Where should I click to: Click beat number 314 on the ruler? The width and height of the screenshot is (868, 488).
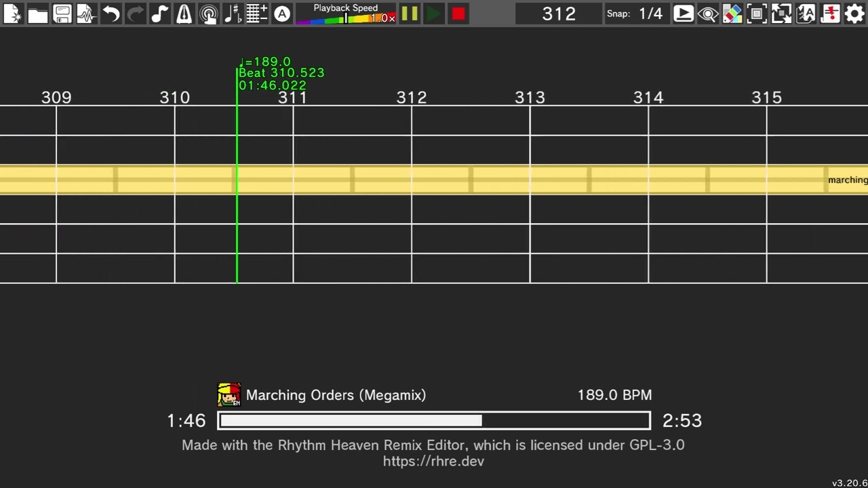coord(648,98)
